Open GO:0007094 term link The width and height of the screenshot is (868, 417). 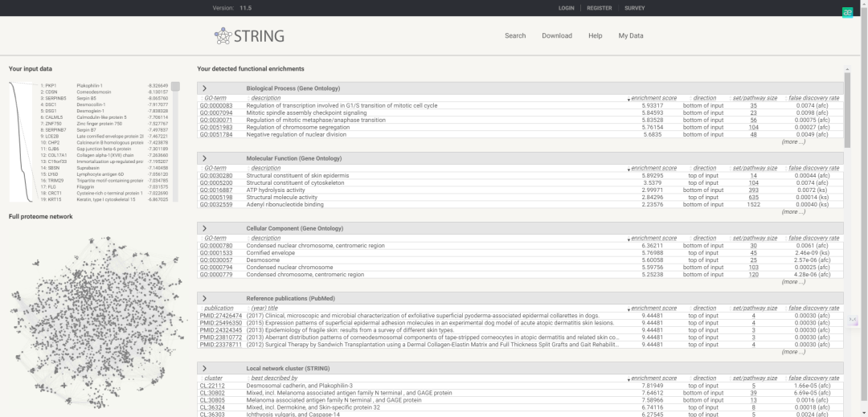216,112
